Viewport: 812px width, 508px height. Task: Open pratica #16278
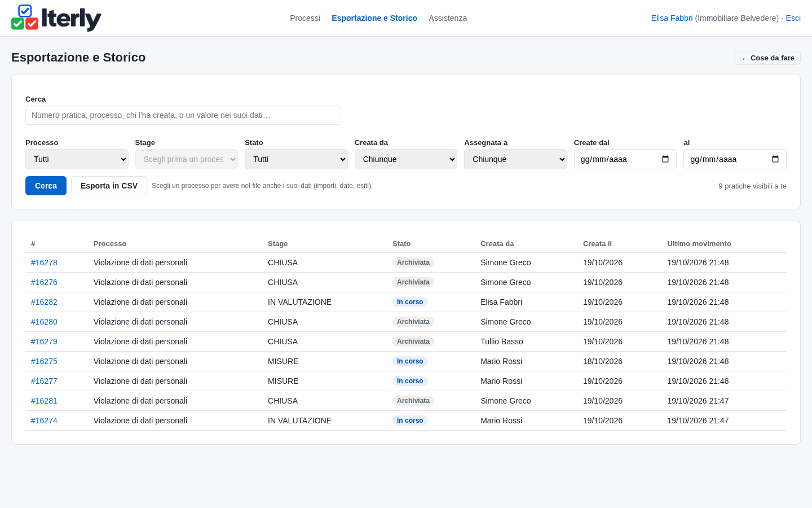(x=44, y=262)
